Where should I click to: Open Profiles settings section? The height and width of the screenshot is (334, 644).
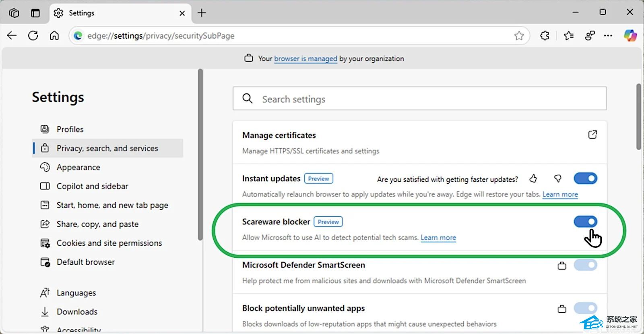click(107, 129)
